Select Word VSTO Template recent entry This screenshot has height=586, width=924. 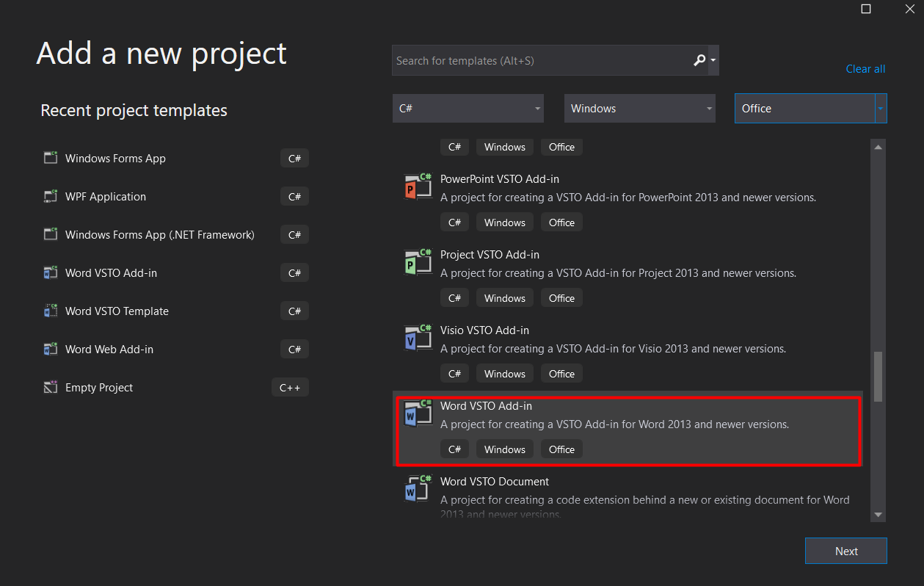pos(176,311)
